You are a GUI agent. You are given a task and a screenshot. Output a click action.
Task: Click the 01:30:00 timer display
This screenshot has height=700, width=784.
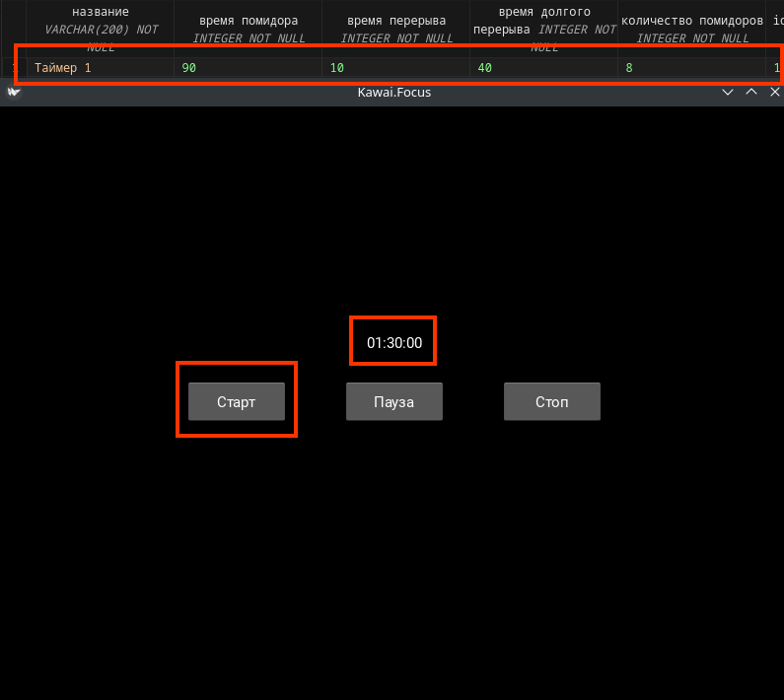tap(393, 343)
